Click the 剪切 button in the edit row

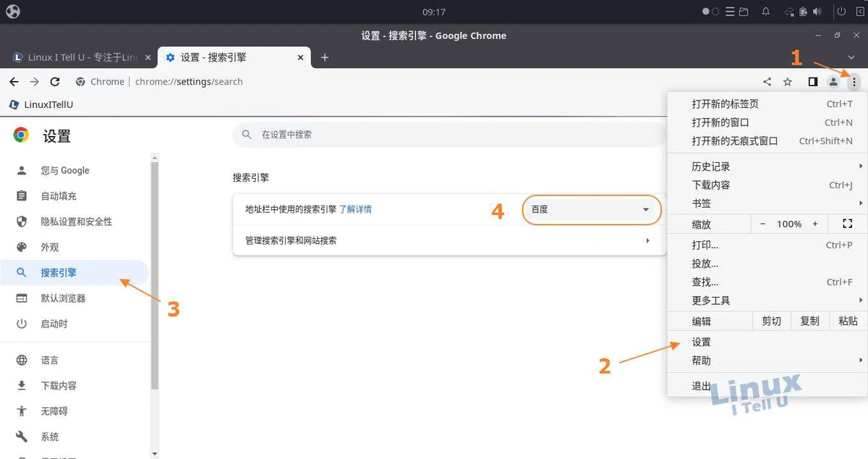click(771, 321)
